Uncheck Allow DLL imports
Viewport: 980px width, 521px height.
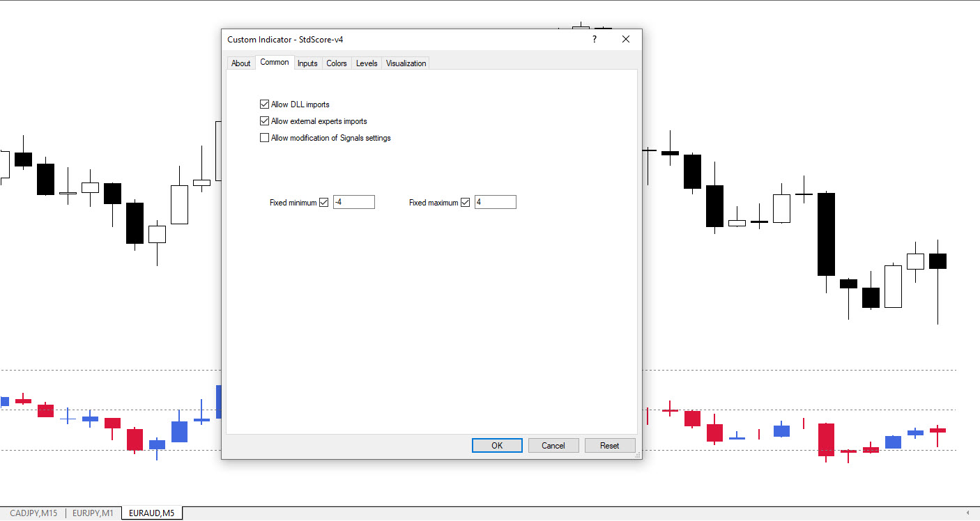[264, 104]
